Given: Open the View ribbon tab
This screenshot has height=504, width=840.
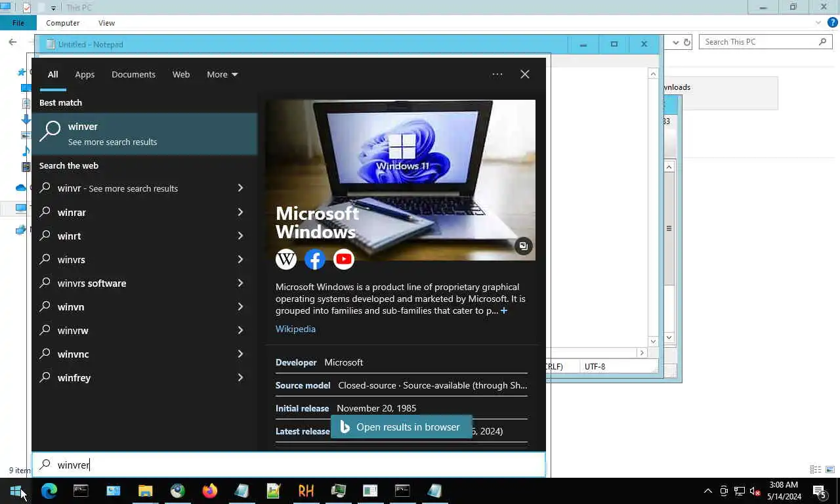Looking at the screenshot, I should (x=106, y=23).
